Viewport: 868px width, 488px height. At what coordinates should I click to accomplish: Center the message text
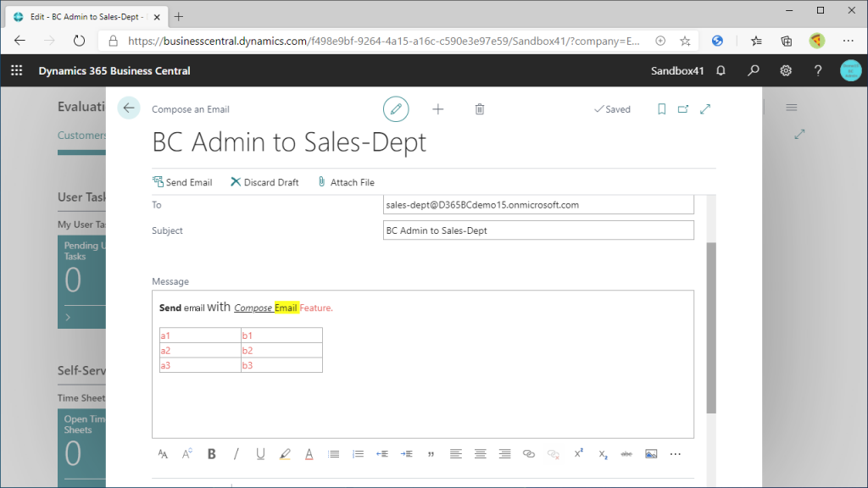pos(480,454)
